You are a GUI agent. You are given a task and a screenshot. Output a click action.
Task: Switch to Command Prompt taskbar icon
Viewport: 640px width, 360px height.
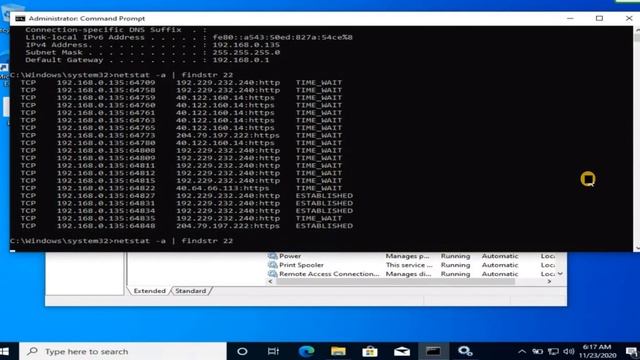(x=433, y=351)
